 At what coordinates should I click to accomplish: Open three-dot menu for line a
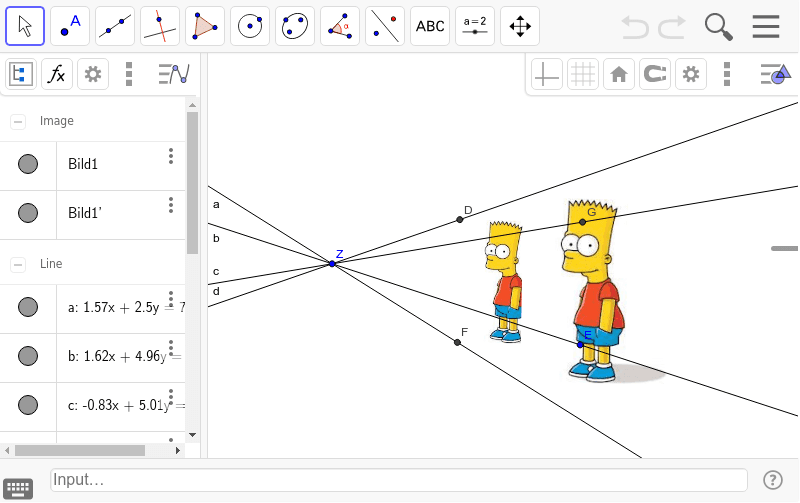coord(171,299)
